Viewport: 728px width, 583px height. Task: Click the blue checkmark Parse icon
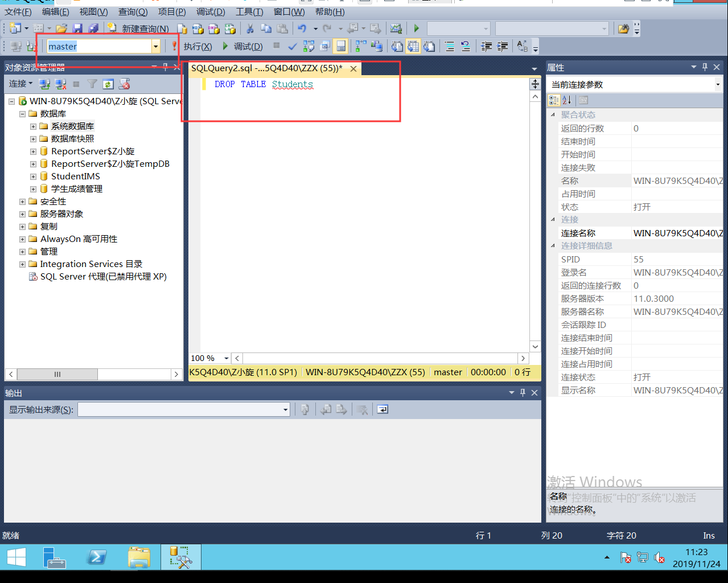pyautogui.click(x=293, y=46)
